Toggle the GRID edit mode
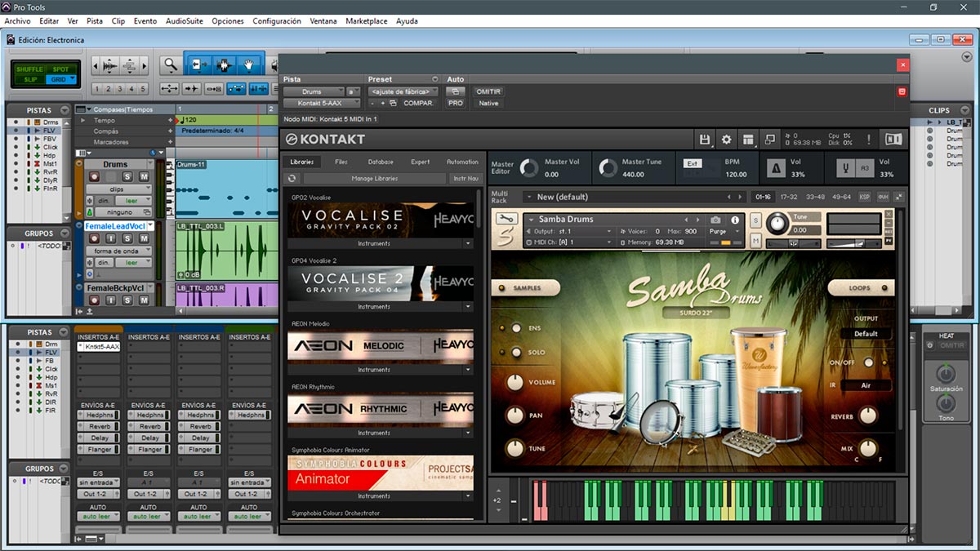Viewport: 980px width, 551px height. pos(60,79)
